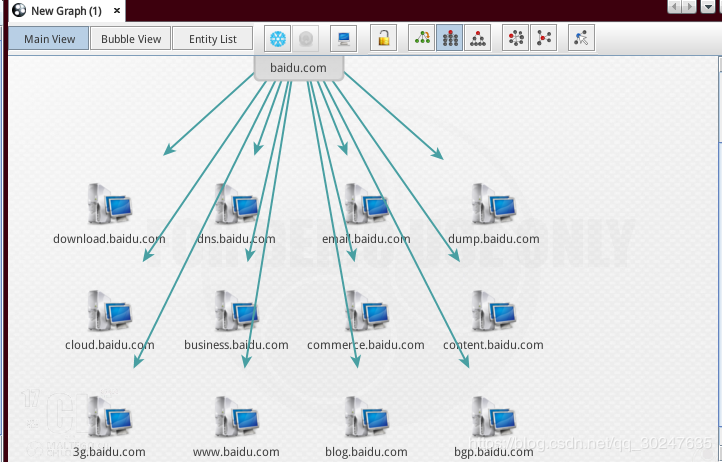722x462 pixels.
Task: Close the New Graph (1) tab
Action: coord(116,11)
